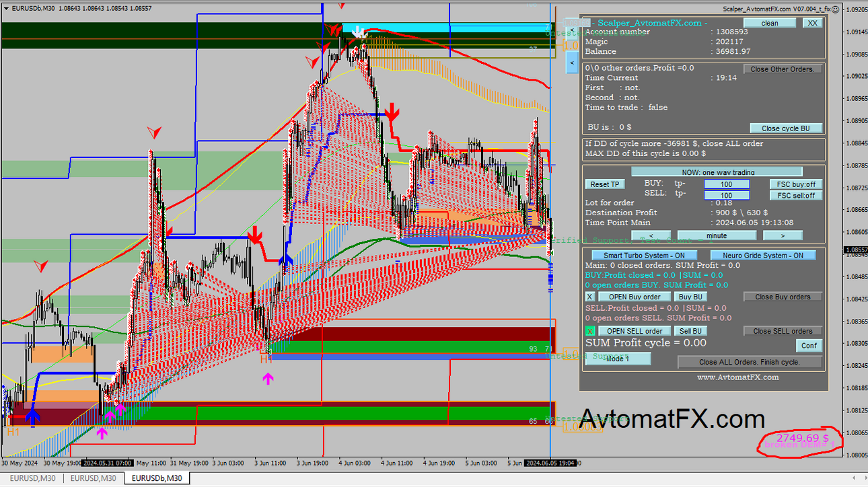
Task: Click the Expert Advisor smiley face icon
Action: click(836, 9)
